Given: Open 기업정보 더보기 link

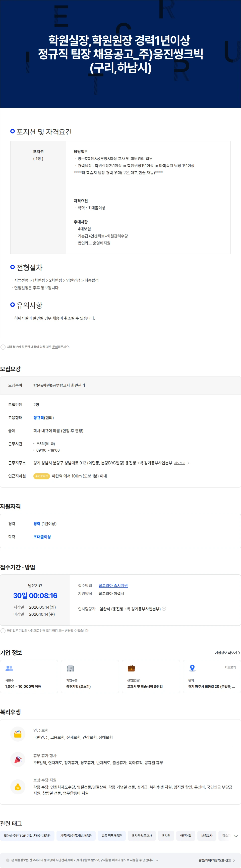Looking at the screenshot, I should 227,653.
